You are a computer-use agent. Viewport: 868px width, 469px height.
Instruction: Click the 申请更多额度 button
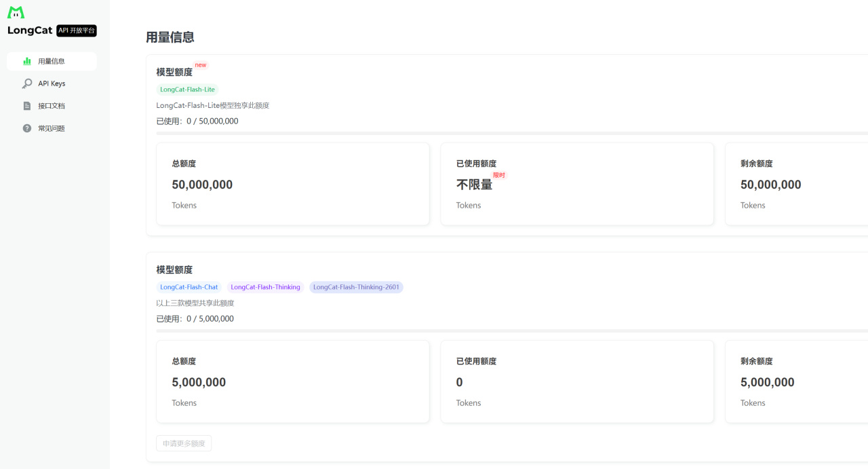click(184, 443)
